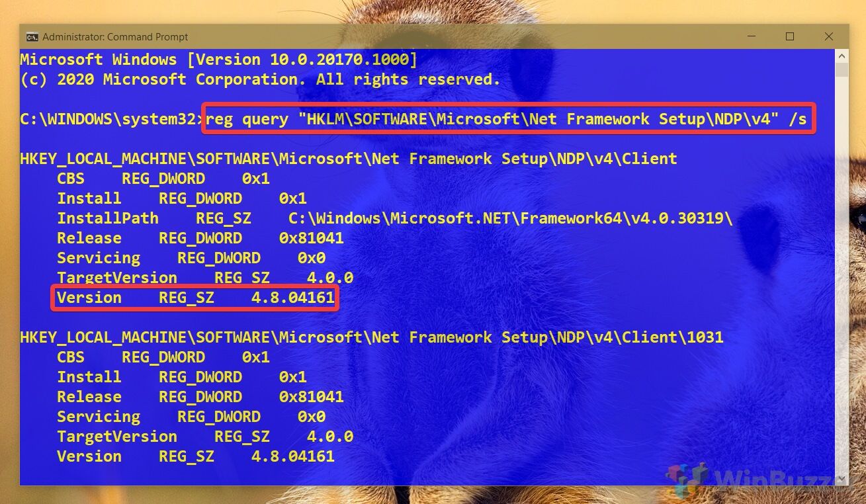This screenshot has height=504, width=866.
Task: Click the empty scrollbar track below thumb
Action: 842,274
